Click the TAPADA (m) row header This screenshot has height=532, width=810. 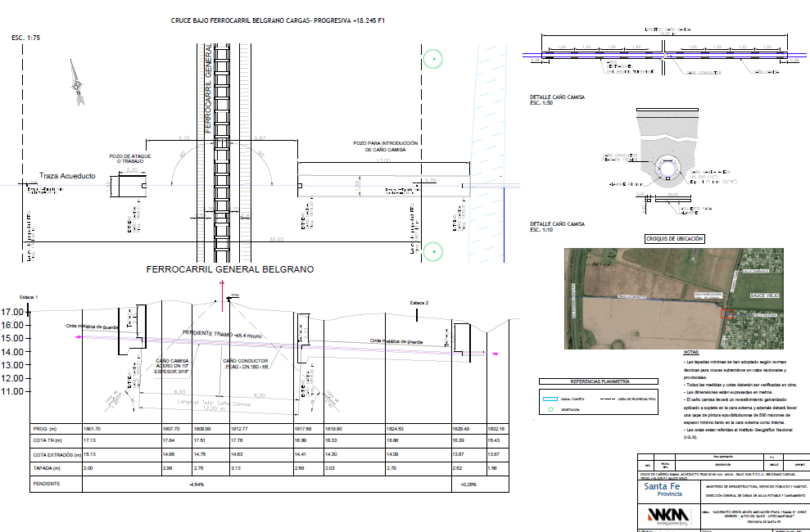(x=47, y=468)
